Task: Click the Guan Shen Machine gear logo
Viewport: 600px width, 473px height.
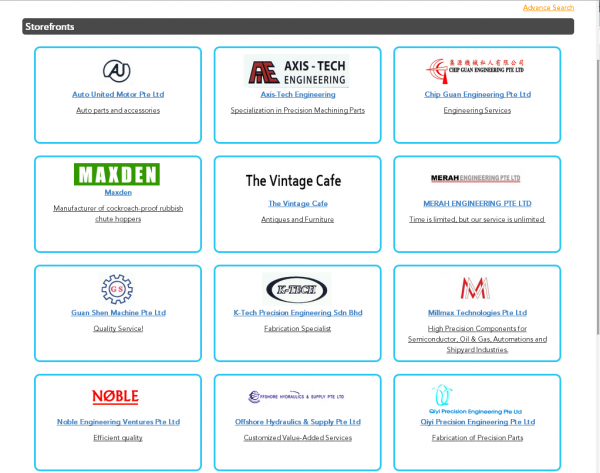Action: tap(117, 289)
